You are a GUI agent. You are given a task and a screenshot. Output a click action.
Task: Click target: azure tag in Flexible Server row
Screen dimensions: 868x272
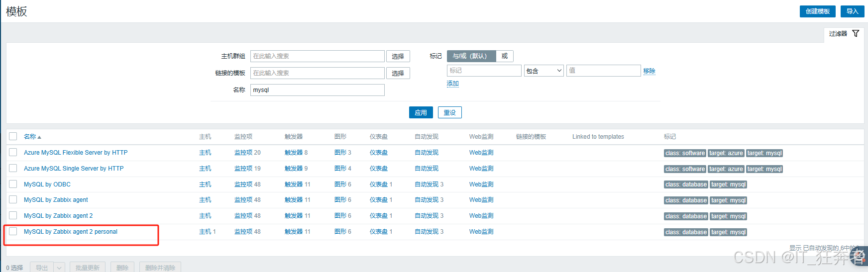point(726,153)
